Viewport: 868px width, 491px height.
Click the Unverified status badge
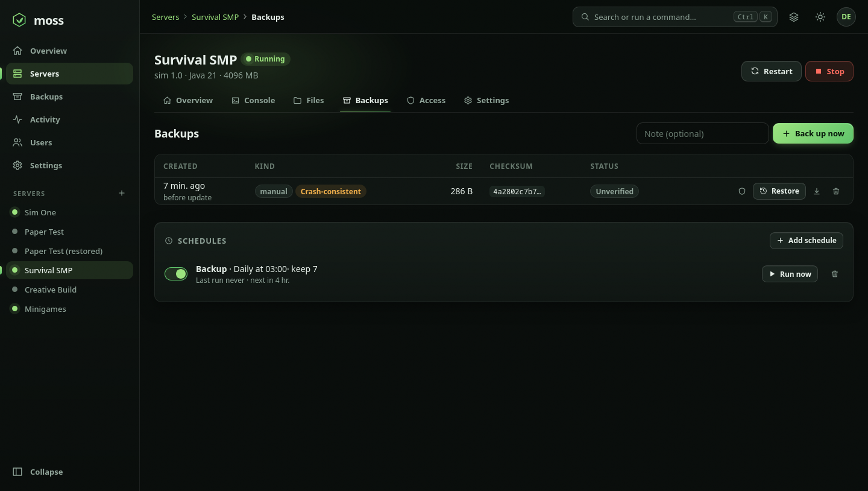tap(614, 191)
